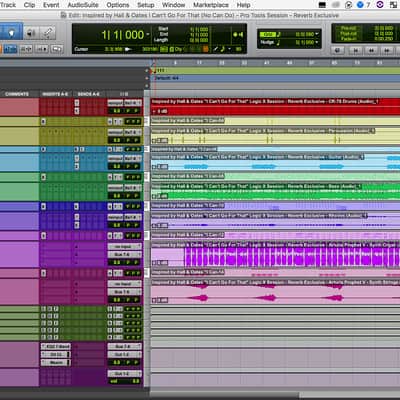Click the Fast Forward transport button

387,50
